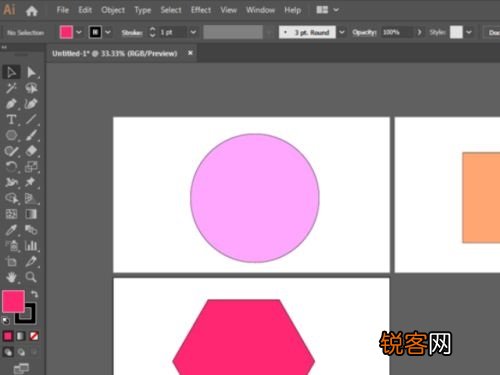The height and width of the screenshot is (375, 500).
Task: Select the Direct Selection tool
Action: pyautogui.click(x=31, y=72)
